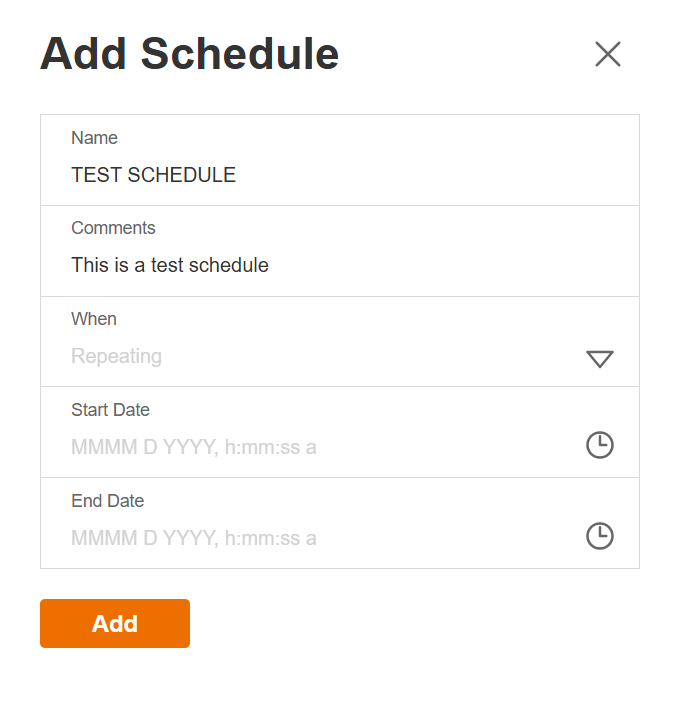Click the Start Date label
The image size is (676, 701).
point(110,410)
